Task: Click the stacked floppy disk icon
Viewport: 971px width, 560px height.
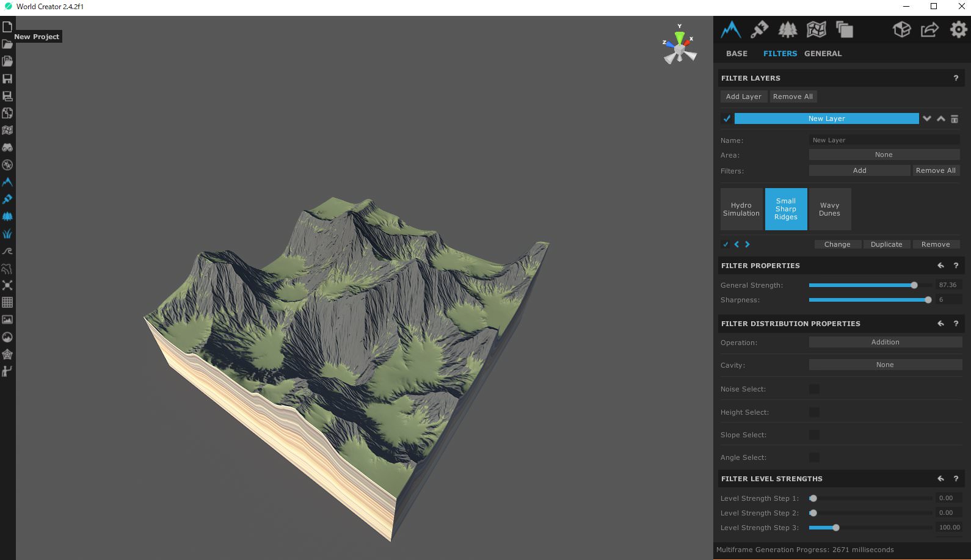Action: 7,96
